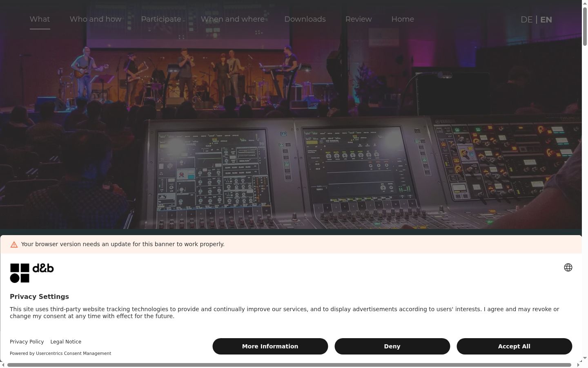The height and width of the screenshot is (368, 588).
Task: Go to Home page link
Action: click(x=403, y=19)
